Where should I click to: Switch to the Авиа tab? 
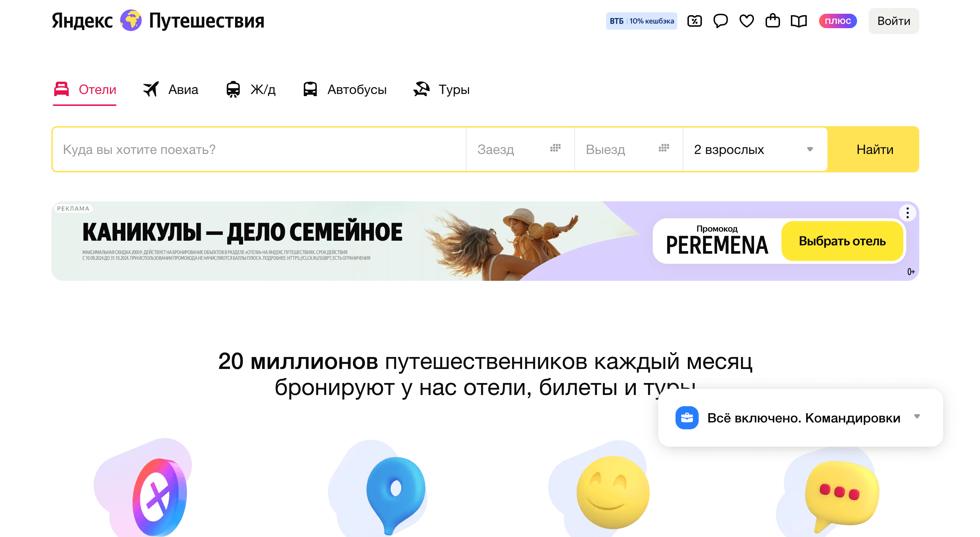[171, 90]
